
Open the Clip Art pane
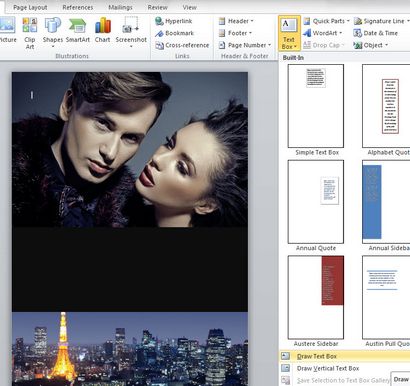(30, 33)
